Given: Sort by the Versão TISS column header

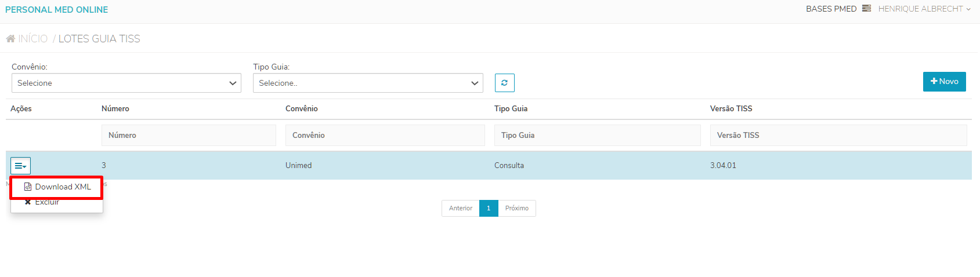Looking at the screenshot, I should tap(731, 108).
